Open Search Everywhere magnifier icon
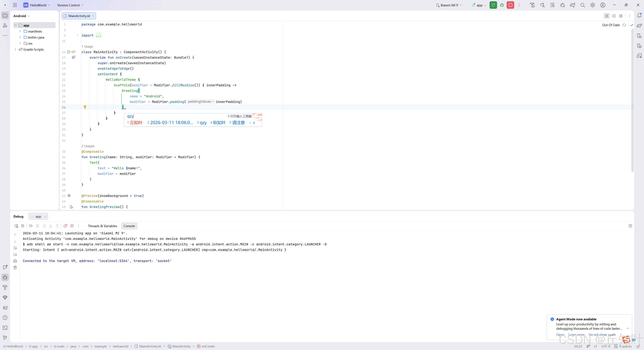 point(582,5)
